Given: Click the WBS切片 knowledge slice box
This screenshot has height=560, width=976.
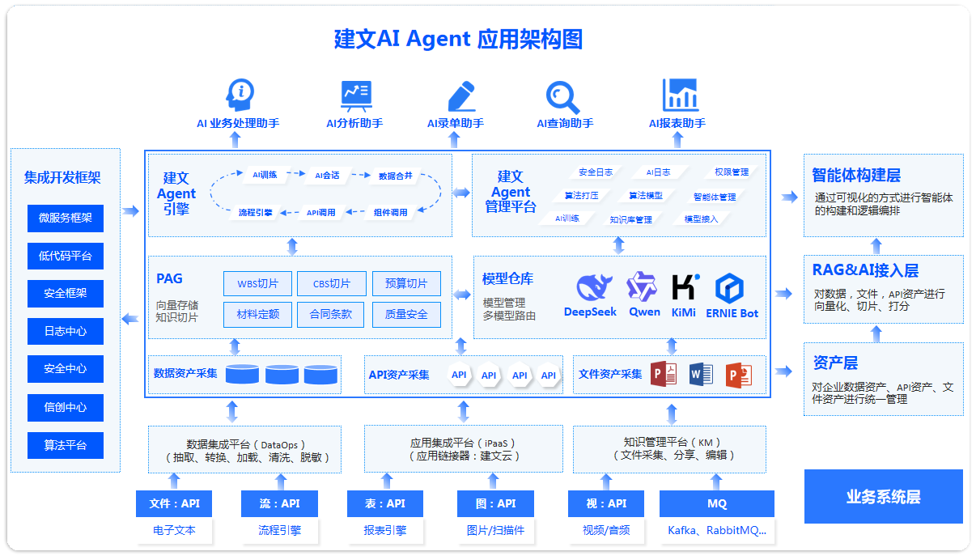Looking at the screenshot, I should point(257,284).
